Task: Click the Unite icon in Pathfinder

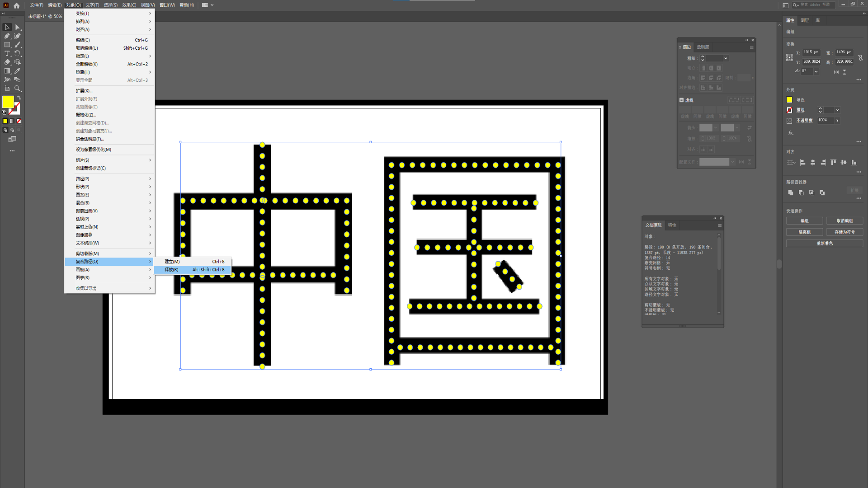Action: (791, 193)
